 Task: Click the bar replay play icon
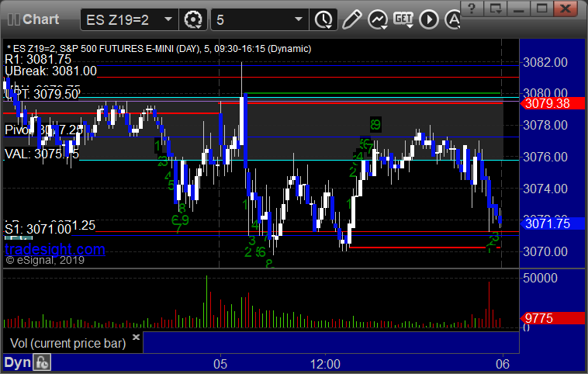429,19
